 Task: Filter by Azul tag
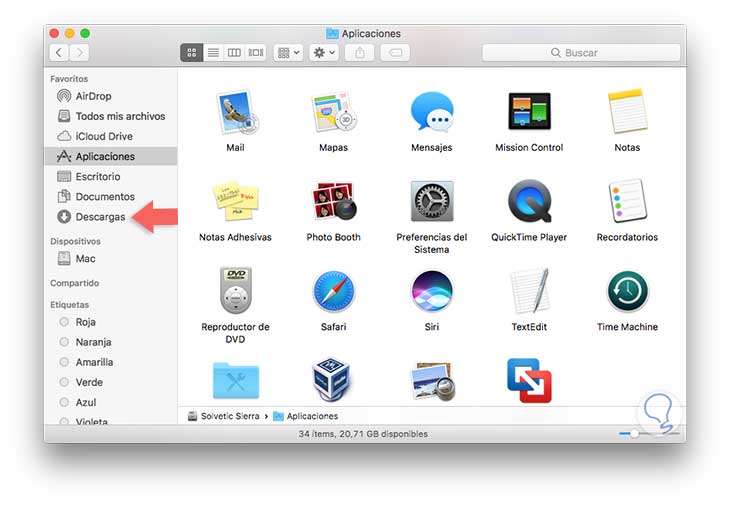[111, 402]
